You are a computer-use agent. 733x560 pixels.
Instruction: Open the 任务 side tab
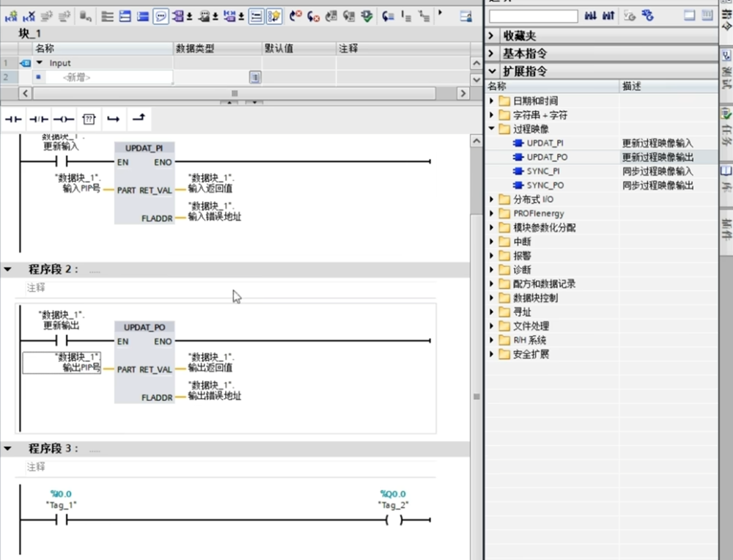pyautogui.click(x=726, y=128)
